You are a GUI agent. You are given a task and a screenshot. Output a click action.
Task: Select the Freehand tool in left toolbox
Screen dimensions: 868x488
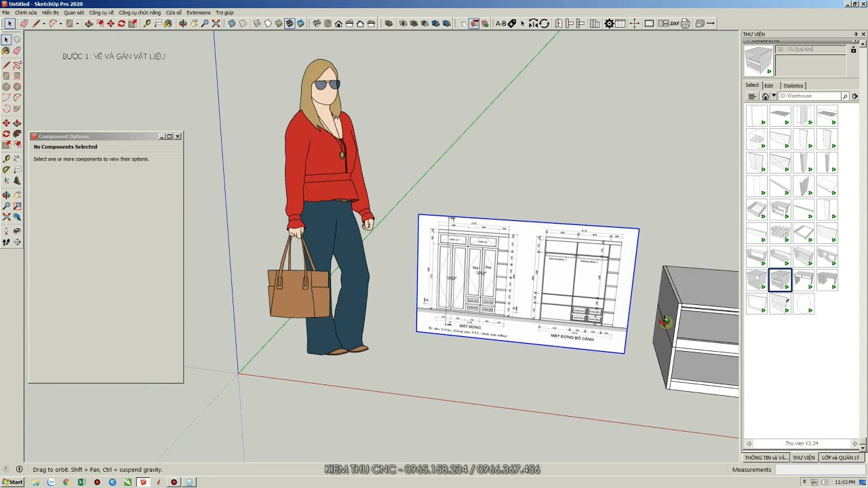click(17, 65)
